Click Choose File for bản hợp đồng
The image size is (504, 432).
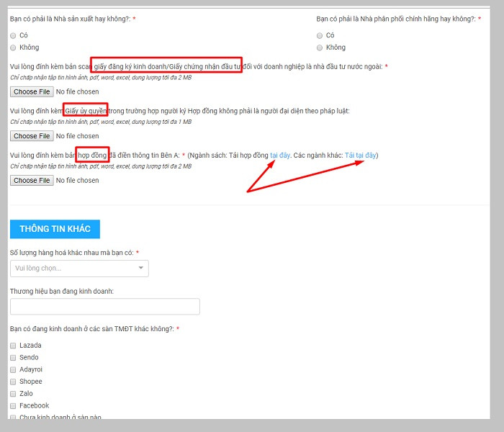tap(31, 181)
